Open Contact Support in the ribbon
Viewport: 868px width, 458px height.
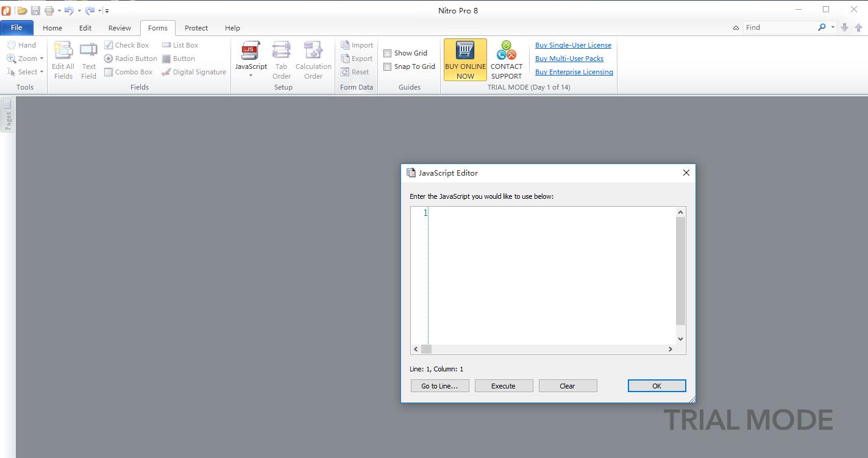(507, 60)
